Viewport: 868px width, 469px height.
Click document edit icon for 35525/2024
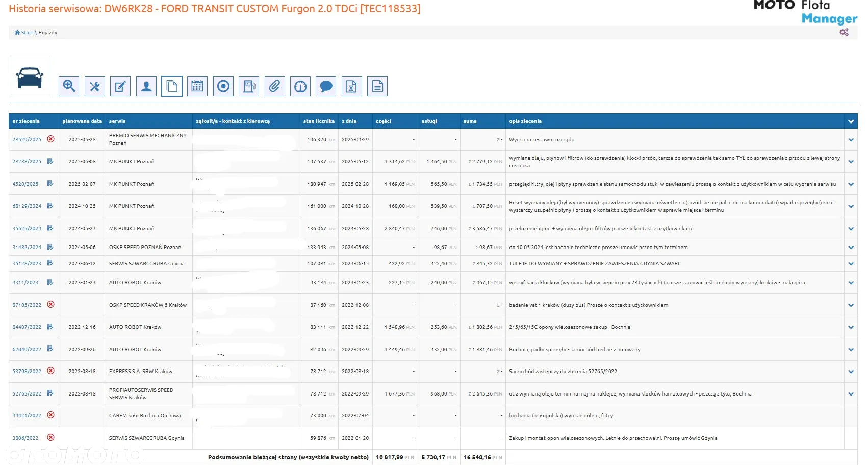coord(50,228)
